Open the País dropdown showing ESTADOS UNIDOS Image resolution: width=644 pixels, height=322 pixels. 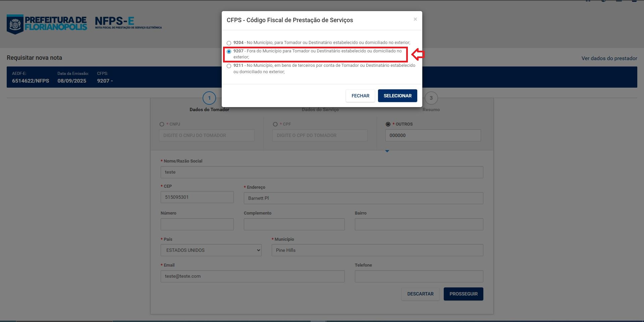tap(211, 250)
